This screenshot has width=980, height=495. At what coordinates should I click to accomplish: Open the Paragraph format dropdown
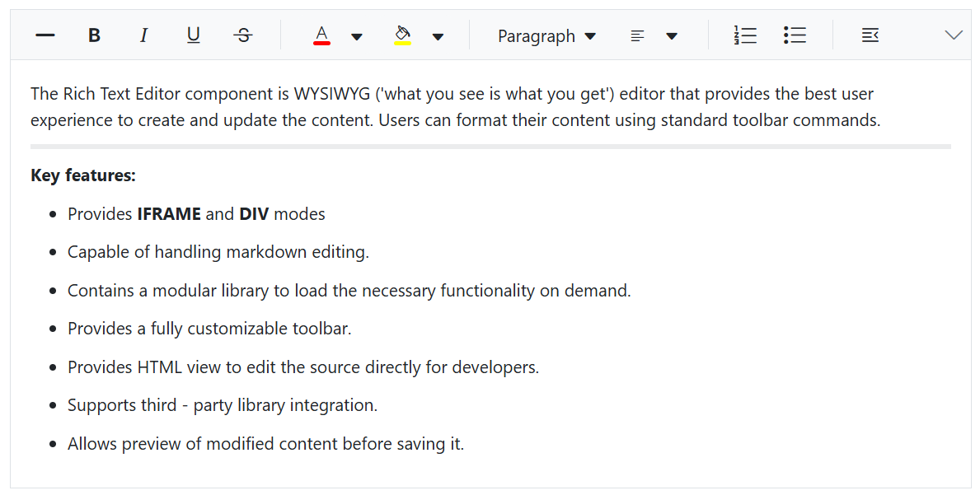point(546,35)
